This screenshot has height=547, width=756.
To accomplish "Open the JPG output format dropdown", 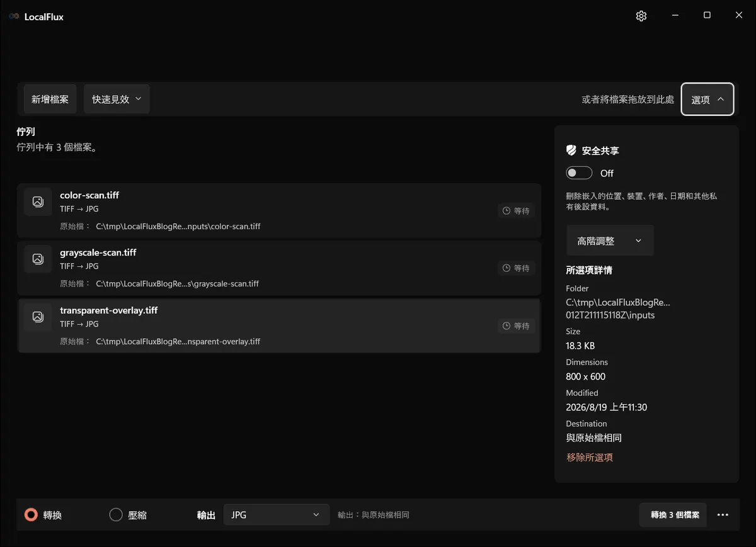I will pyautogui.click(x=277, y=515).
